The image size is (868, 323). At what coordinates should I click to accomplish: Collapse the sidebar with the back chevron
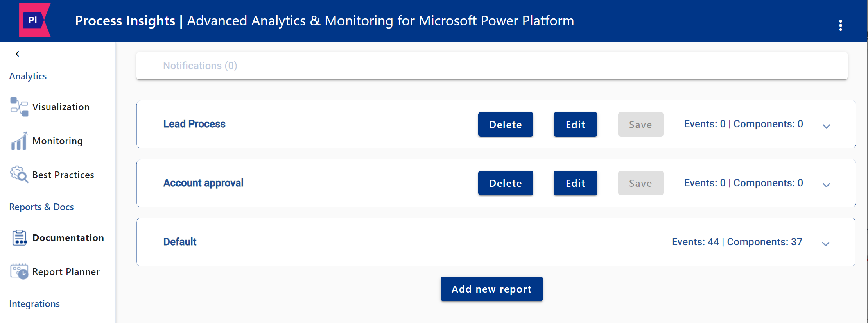pyautogui.click(x=17, y=54)
